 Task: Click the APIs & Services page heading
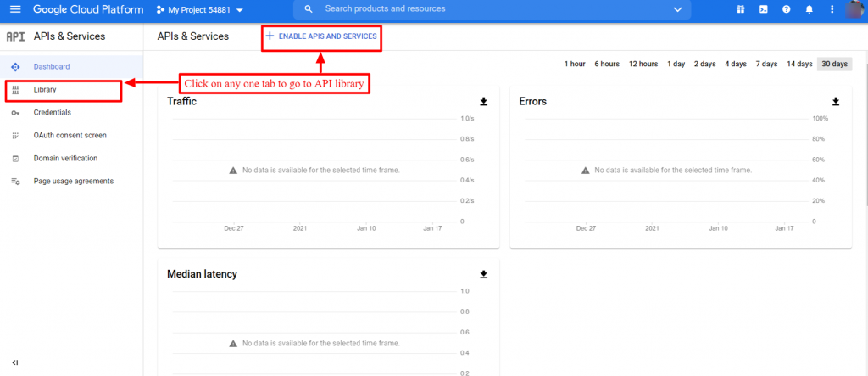click(x=192, y=36)
